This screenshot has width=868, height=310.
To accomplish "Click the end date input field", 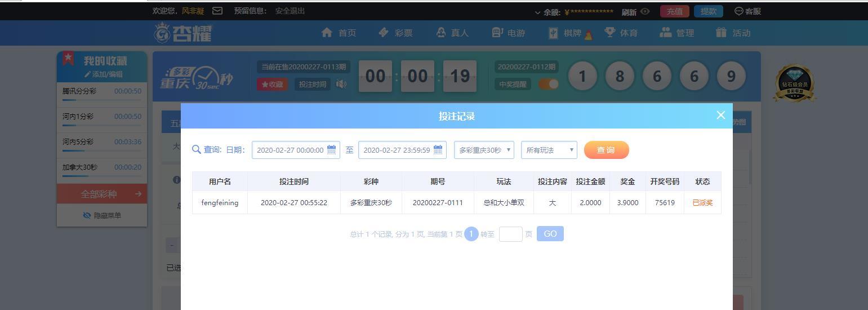I will pos(402,150).
